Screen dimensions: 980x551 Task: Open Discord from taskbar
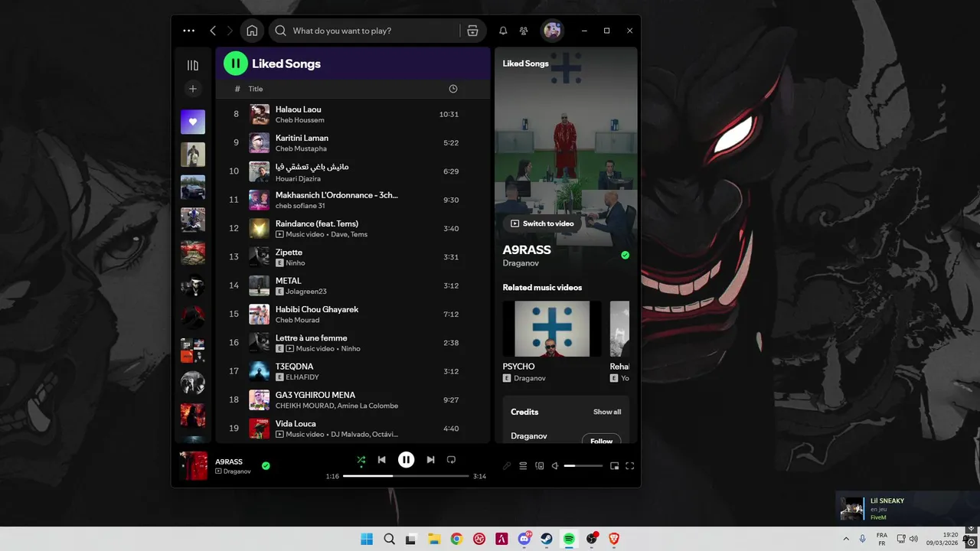(x=524, y=539)
